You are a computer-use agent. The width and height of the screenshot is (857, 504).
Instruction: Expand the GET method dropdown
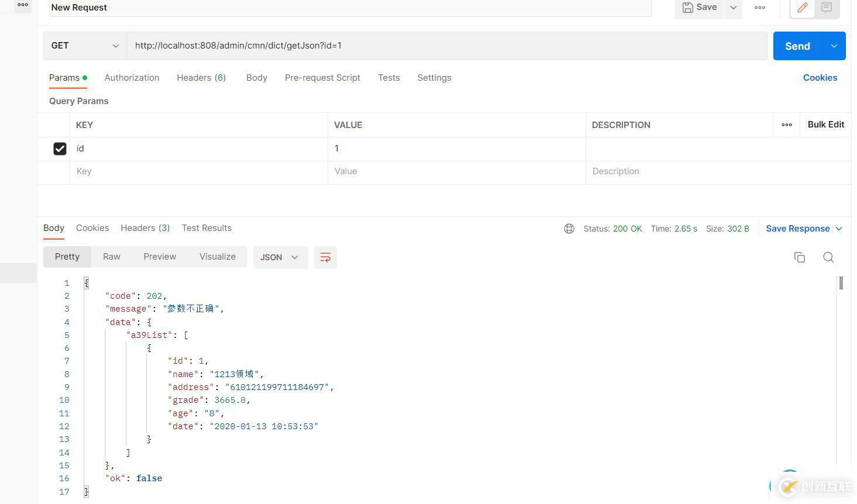tap(85, 46)
